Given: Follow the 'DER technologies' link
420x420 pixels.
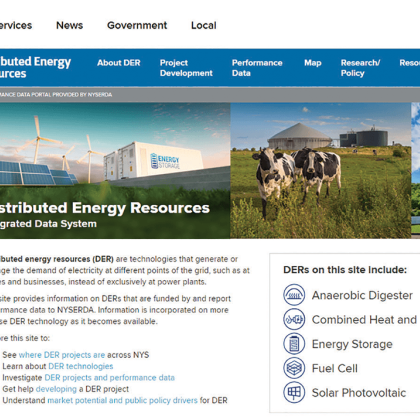Looking at the screenshot, I should [81, 366].
